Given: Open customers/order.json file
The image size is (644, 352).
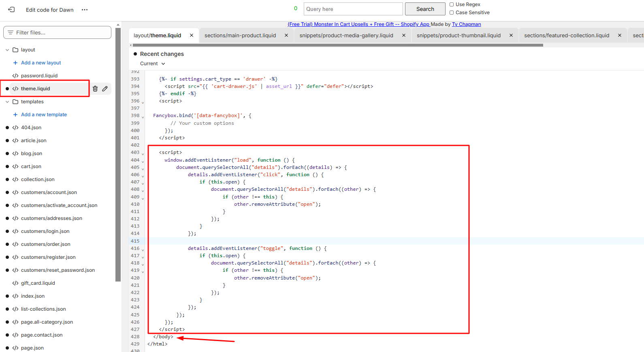Looking at the screenshot, I should (46, 244).
